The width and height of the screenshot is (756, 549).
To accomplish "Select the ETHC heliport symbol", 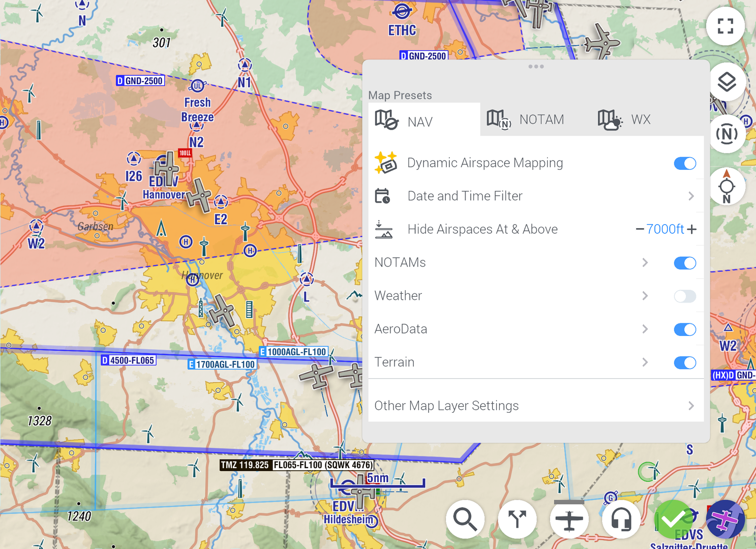I will click(x=402, y=11).
